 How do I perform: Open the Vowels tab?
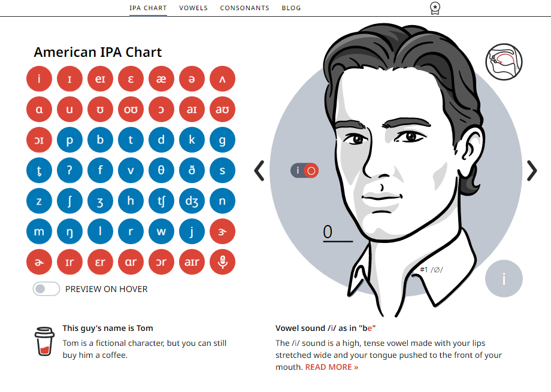(x=193, y=8)
